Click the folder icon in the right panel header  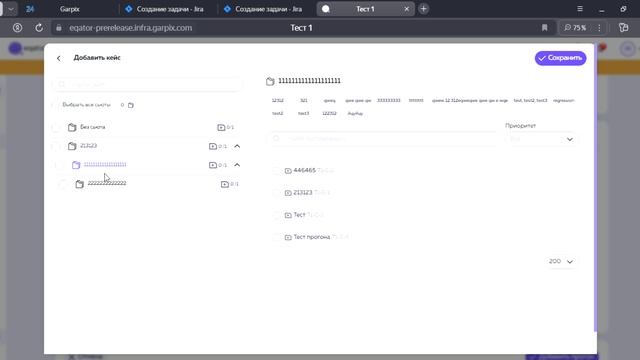pyautogui.click(x=270, y=81)
